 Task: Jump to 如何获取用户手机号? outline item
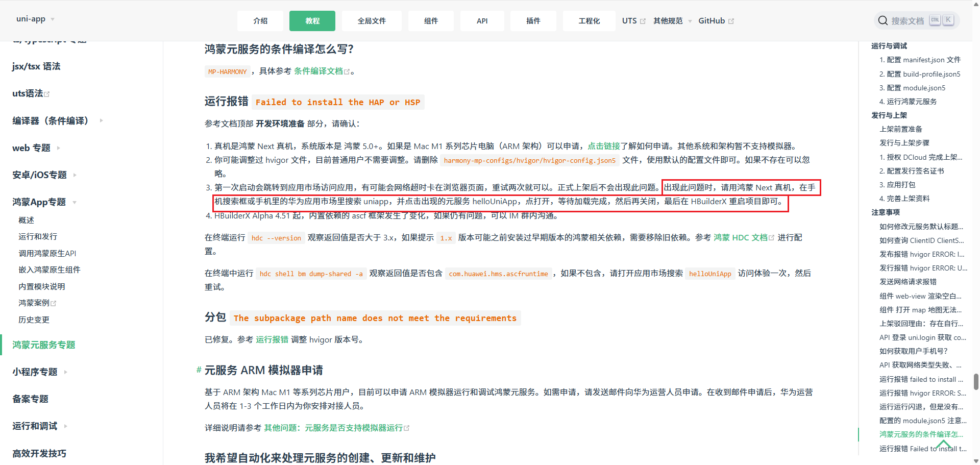coord(914,351)
